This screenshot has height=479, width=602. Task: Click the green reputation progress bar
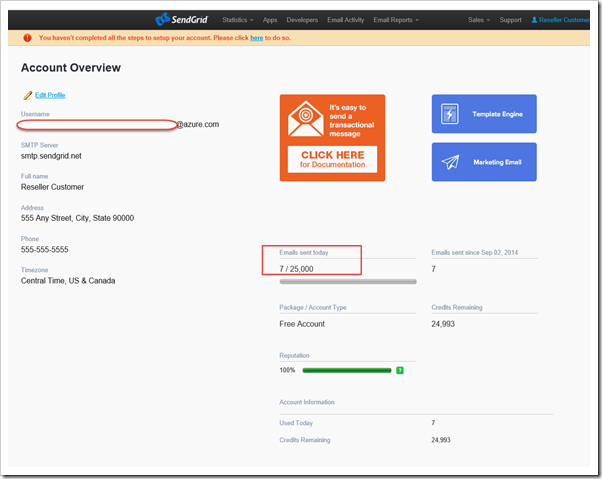347,370
